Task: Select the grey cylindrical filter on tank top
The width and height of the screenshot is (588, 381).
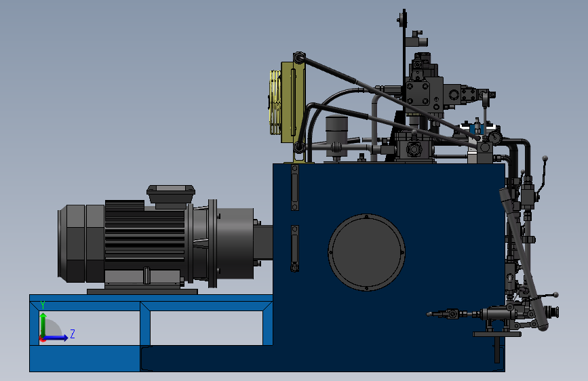Action: pos(336,136)
